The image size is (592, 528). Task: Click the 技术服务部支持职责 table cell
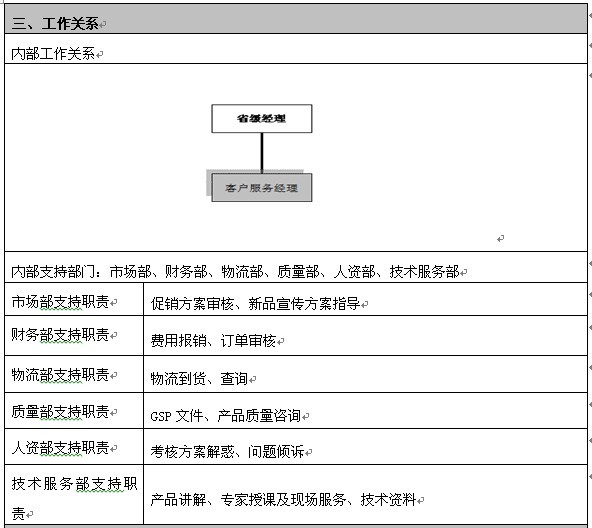(x=74, y=495)
